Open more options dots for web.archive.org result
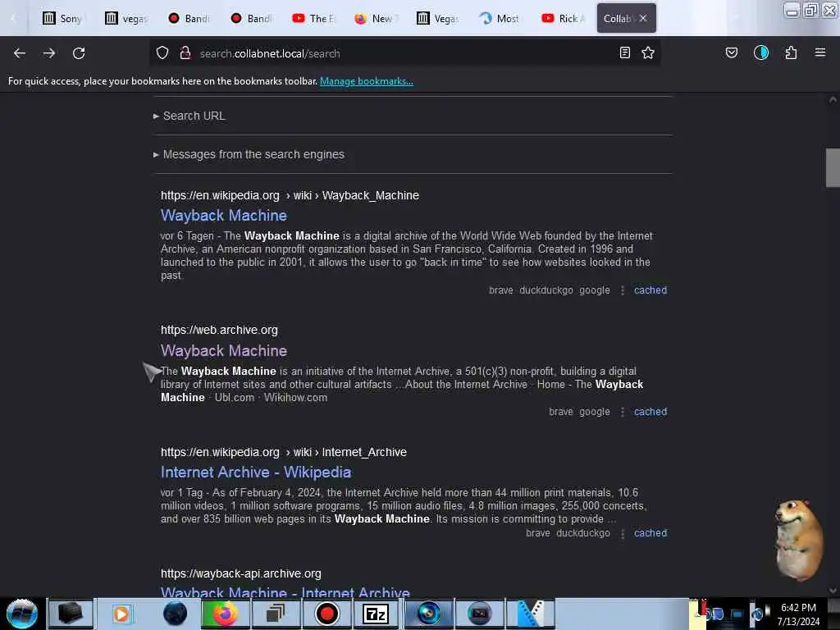Screen dimensions: 840x630 click(x=622, y=412)
